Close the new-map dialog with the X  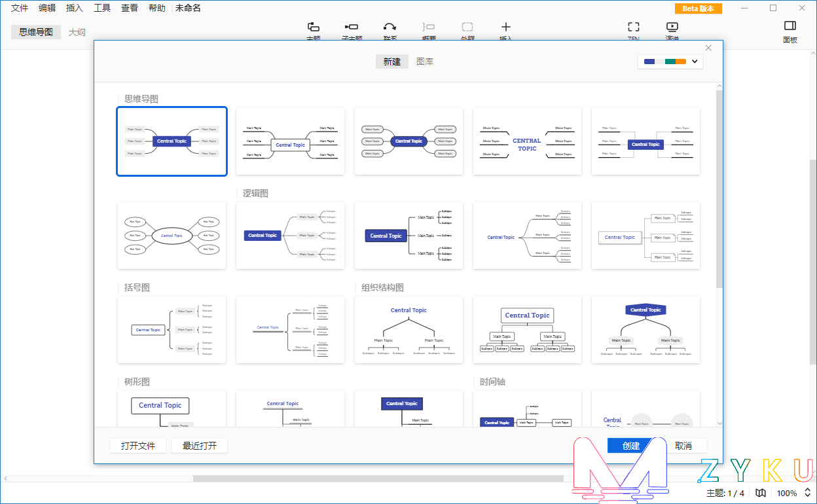[708, 48]
